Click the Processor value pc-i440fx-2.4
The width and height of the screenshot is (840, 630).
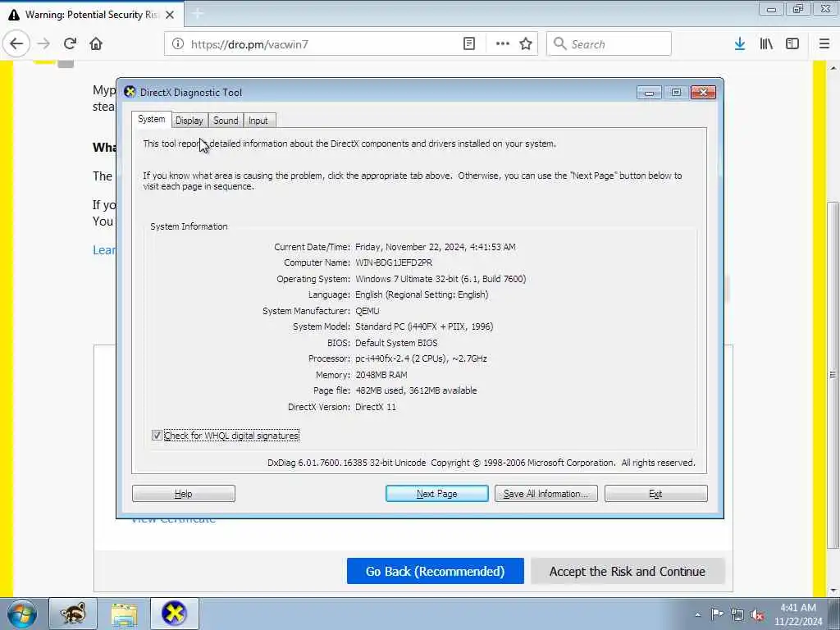pyautogui.click(x=421, y=358)
